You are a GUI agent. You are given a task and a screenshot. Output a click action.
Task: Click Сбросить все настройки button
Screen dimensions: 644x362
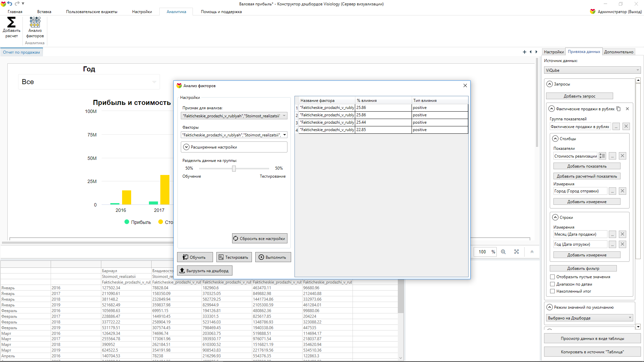260,239
